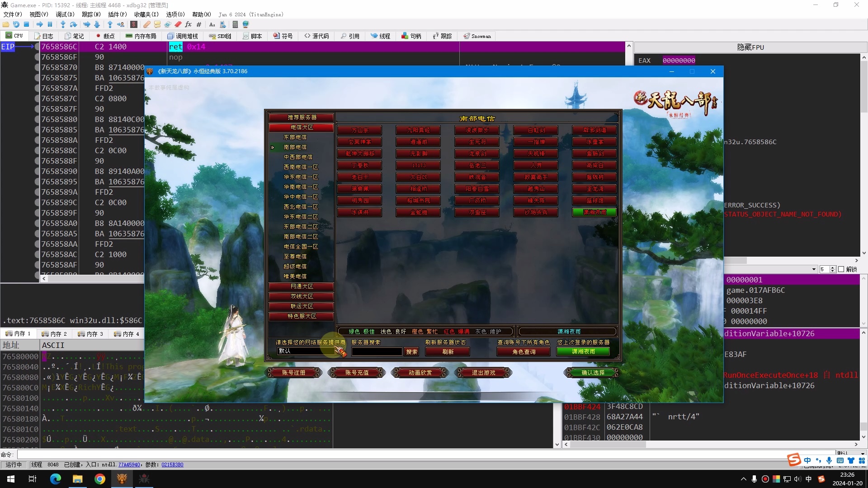Click the restart debugging icon
868x488 pixels.
(x=16, y=24)
